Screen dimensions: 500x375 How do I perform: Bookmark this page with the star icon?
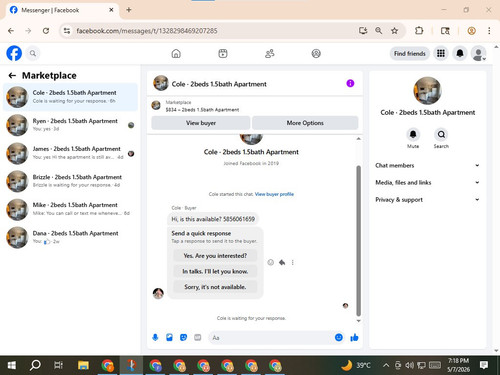point(394,31)
